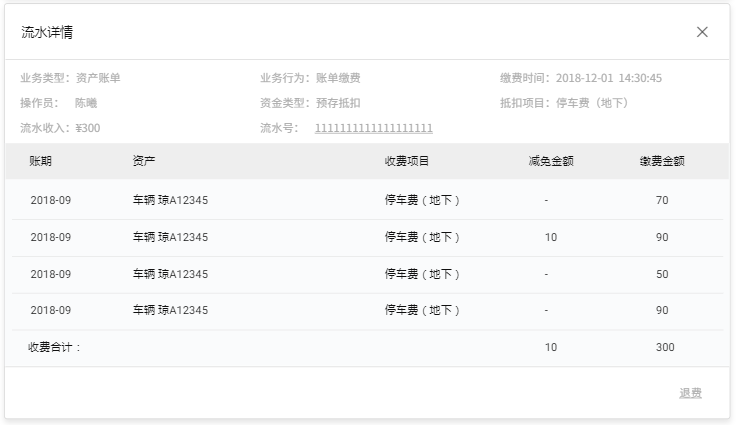This screenshot has width=736, height=425.
Task: Click the 流水详情 dialog title
Action: click(x=47, y=32)
